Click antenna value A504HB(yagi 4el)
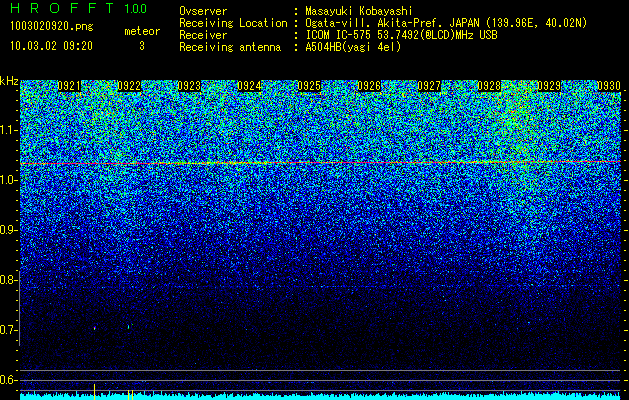629x400 pixels. click(x=353, y=47)
